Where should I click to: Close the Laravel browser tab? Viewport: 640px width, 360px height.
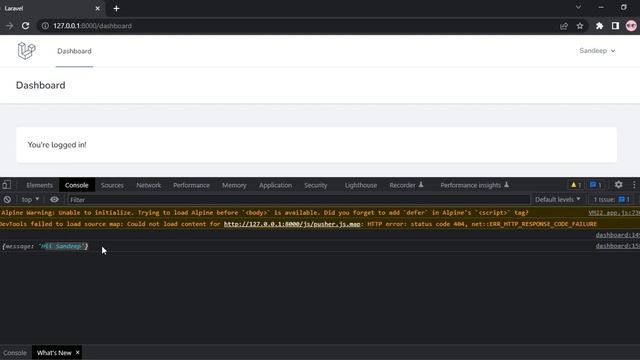[x=98, y=8]
